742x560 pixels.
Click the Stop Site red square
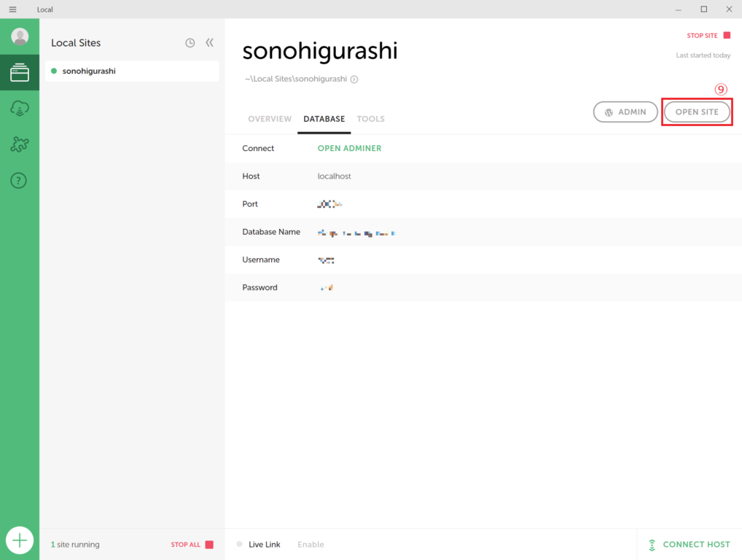[x=727, y=35]
